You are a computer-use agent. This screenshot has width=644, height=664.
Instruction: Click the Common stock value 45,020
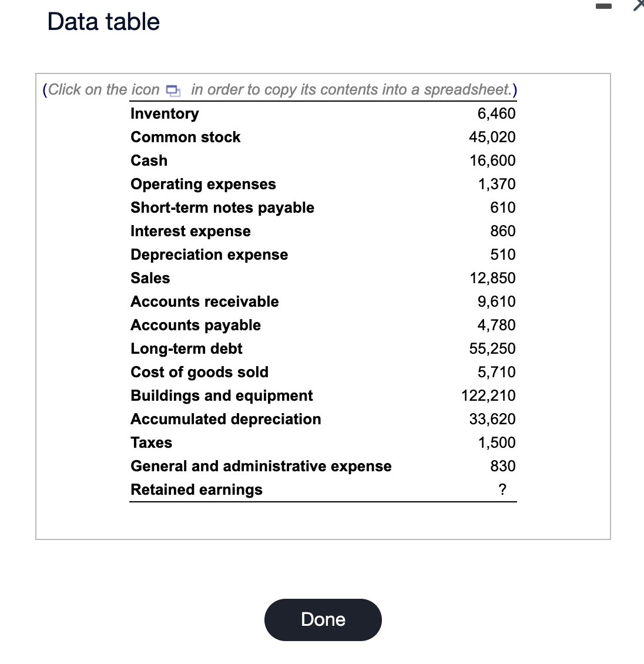click(494, 137)
